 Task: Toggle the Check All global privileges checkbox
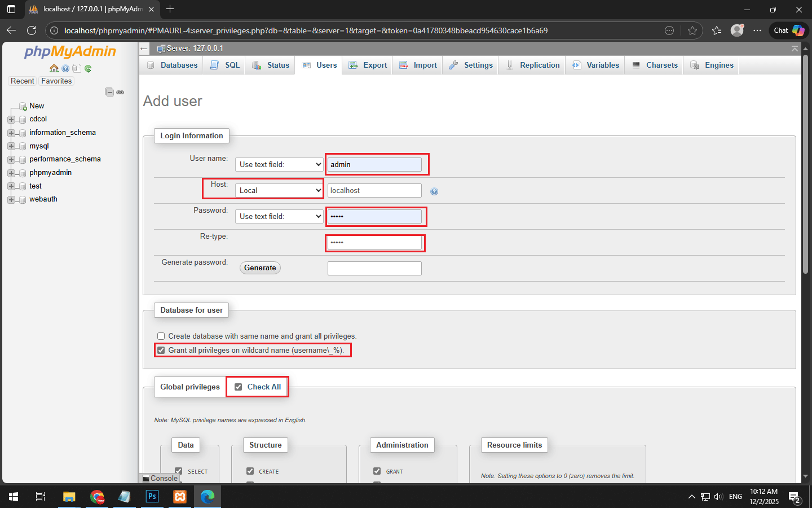click(x=239, y=387)
